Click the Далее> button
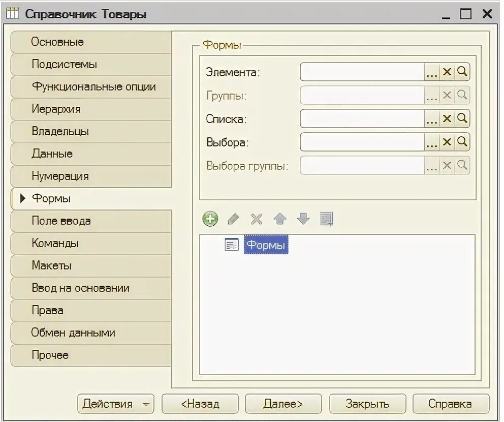Viewport: 504px width, 422px height. pyautogui.click(x=283, y=404)
